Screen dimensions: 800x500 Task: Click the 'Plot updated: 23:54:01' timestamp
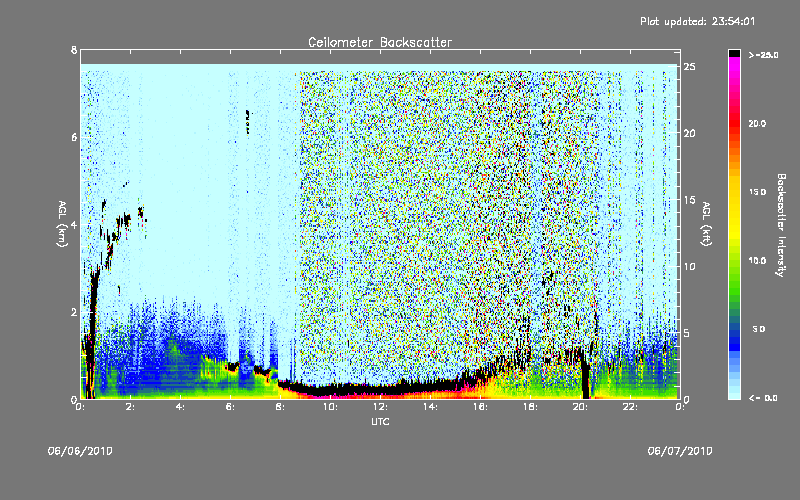tap(697, 21)
